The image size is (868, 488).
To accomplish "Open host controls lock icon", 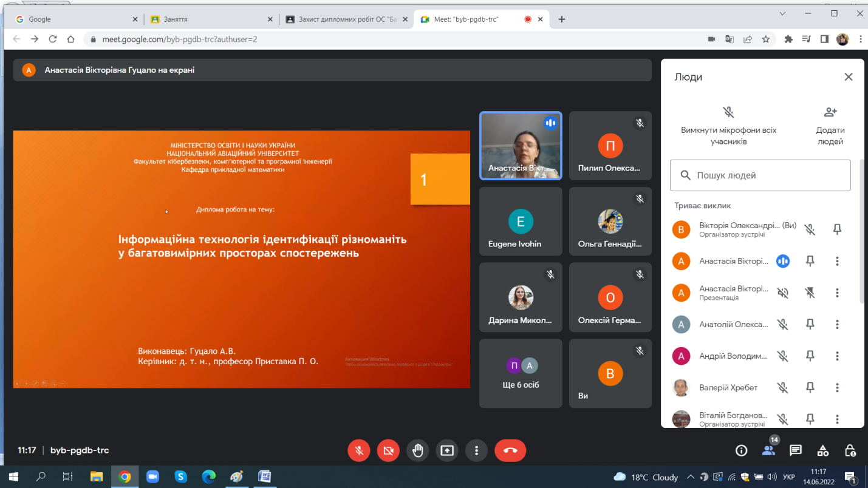I will [x=850, y=450].
